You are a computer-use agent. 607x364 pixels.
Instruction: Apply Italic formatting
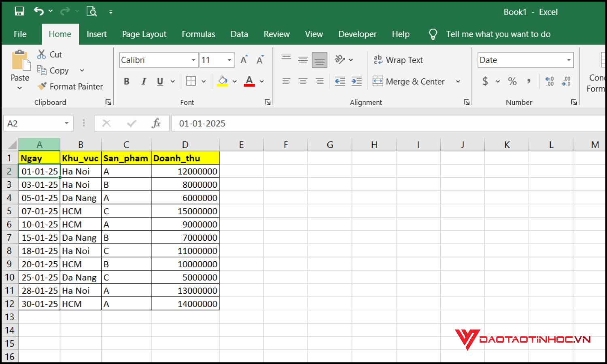(x=143, y=81)
